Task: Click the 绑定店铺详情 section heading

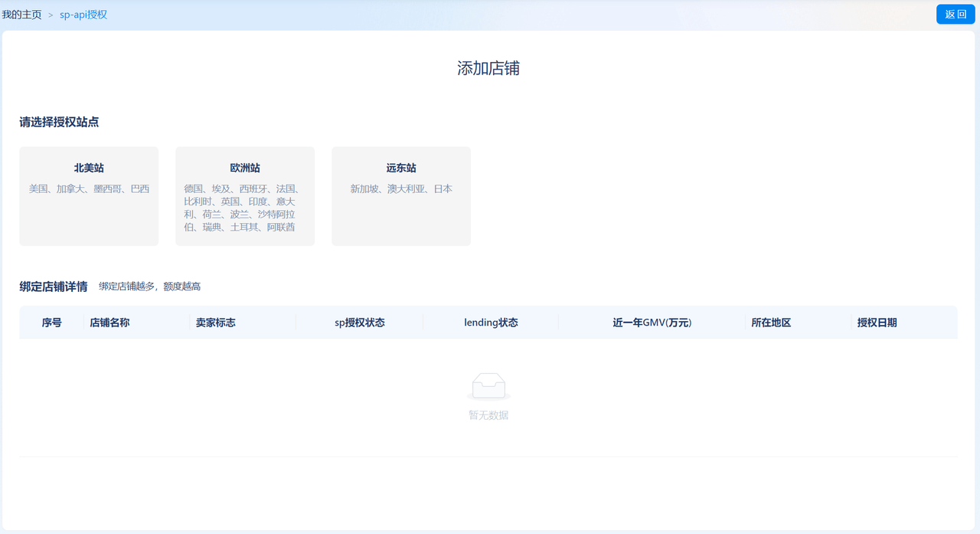Action: (x=54, y=287)
